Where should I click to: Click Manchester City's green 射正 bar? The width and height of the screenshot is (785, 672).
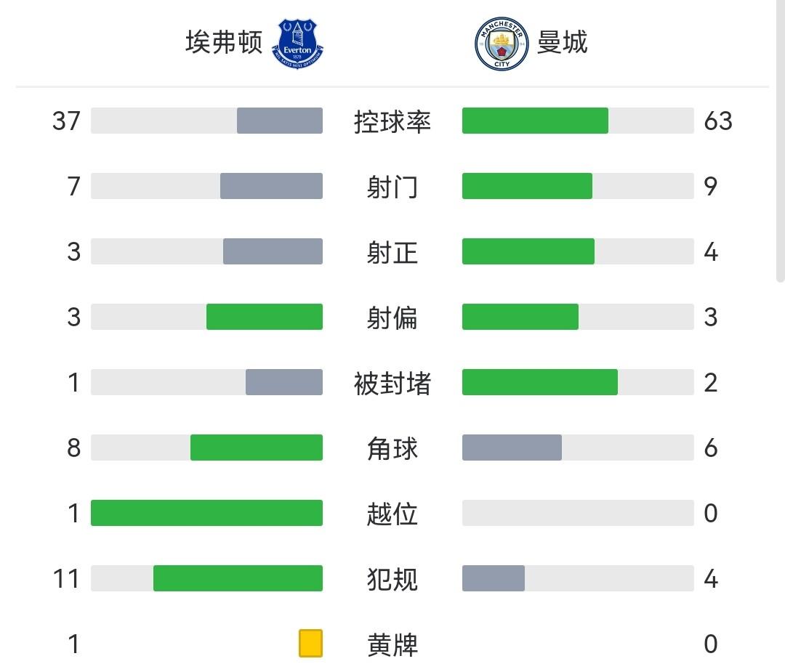point(528,251)
